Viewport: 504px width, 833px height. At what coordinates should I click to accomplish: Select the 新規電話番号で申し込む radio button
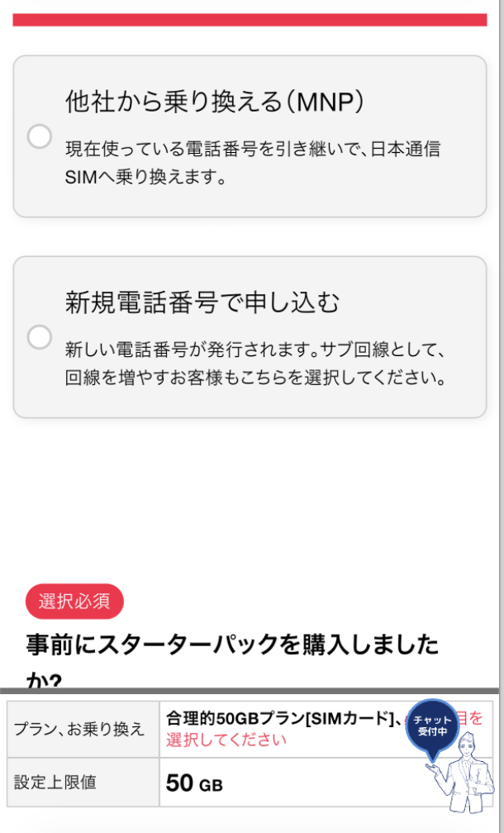pyautogui.click(x=40, y=337)
